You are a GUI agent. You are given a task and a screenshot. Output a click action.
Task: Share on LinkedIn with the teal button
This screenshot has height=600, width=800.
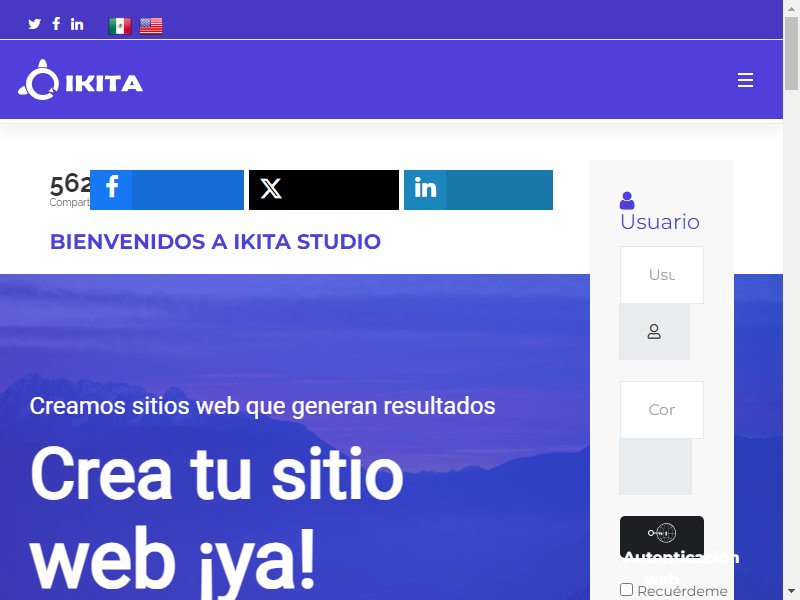[x=479, y=190]
